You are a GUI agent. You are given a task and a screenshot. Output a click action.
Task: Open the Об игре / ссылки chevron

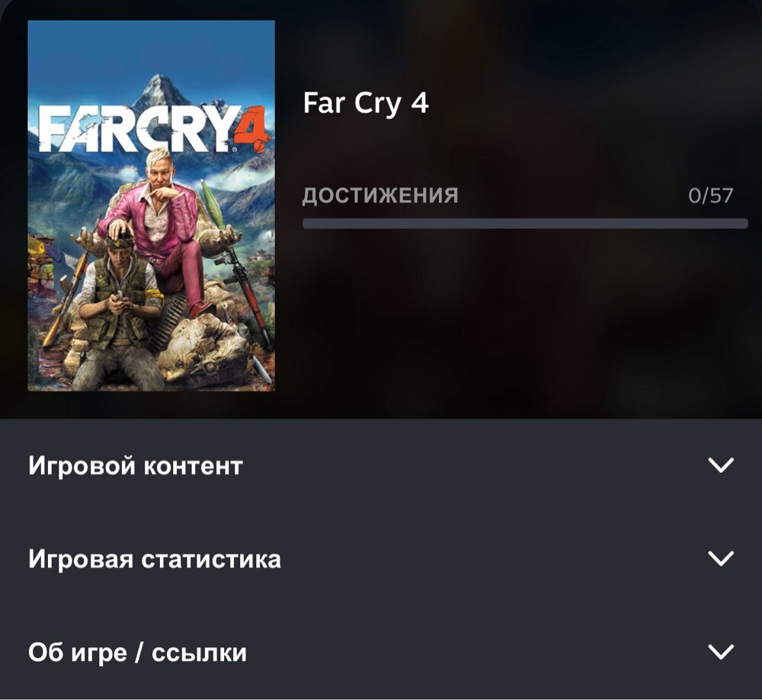point(721,651)
